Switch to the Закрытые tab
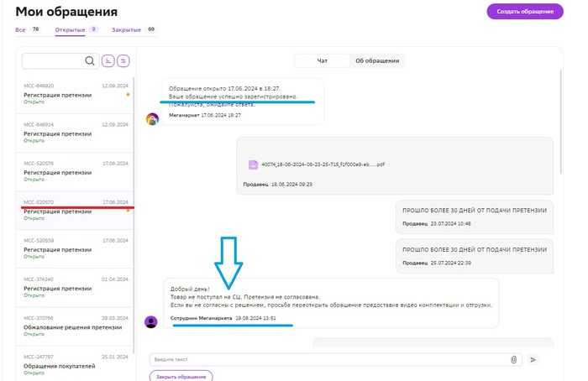 (x=126, y=29)
